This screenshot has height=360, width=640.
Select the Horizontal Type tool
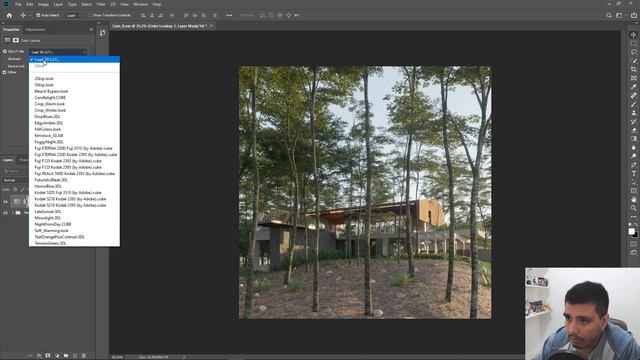click(x=633, y=173)
